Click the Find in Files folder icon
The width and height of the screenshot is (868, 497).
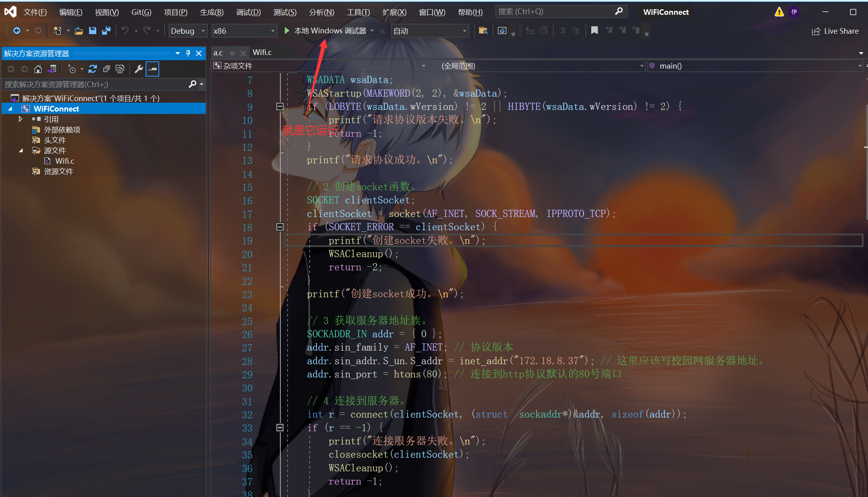click(483, 30)
